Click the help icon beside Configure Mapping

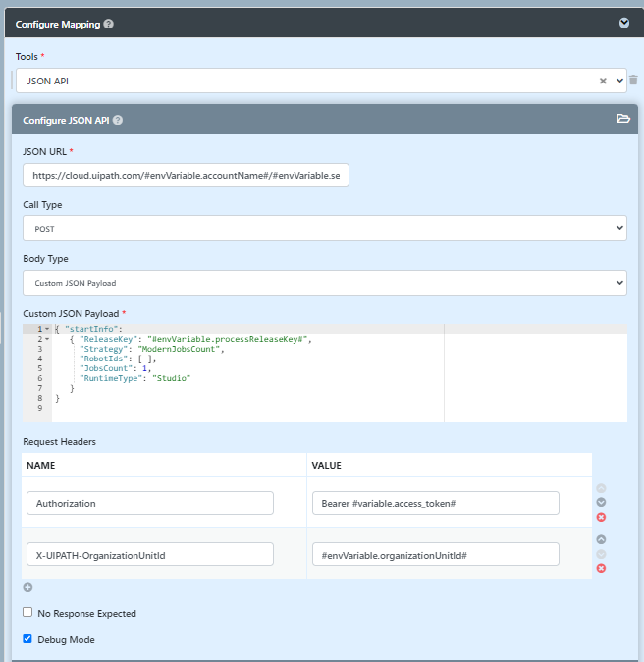click(108, 24)
